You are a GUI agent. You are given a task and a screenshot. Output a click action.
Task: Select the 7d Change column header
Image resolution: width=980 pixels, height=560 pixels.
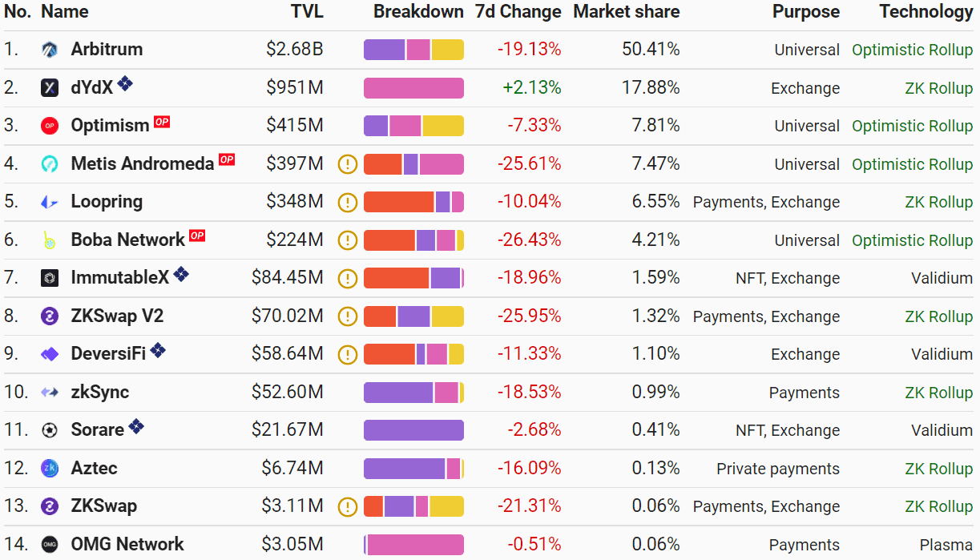pos(518,12)
